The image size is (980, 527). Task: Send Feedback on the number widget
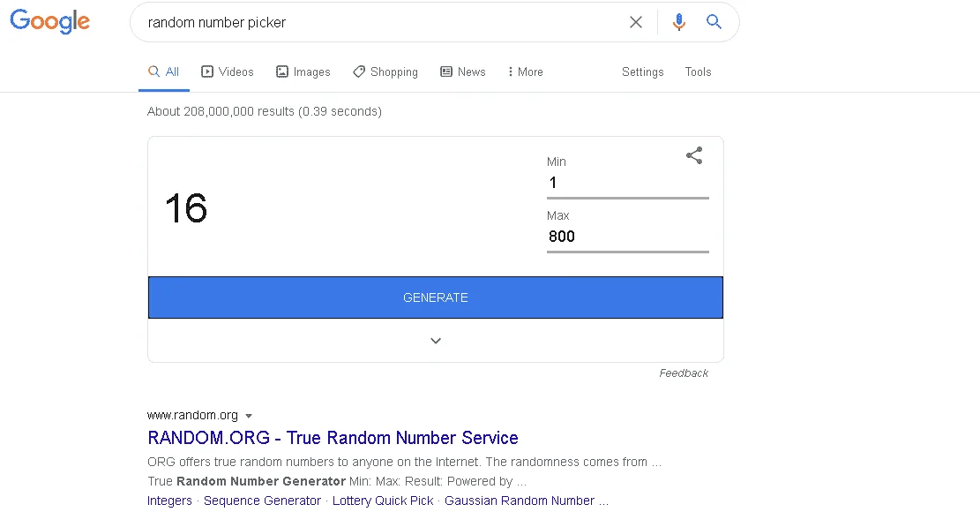(x=684, y=373)
